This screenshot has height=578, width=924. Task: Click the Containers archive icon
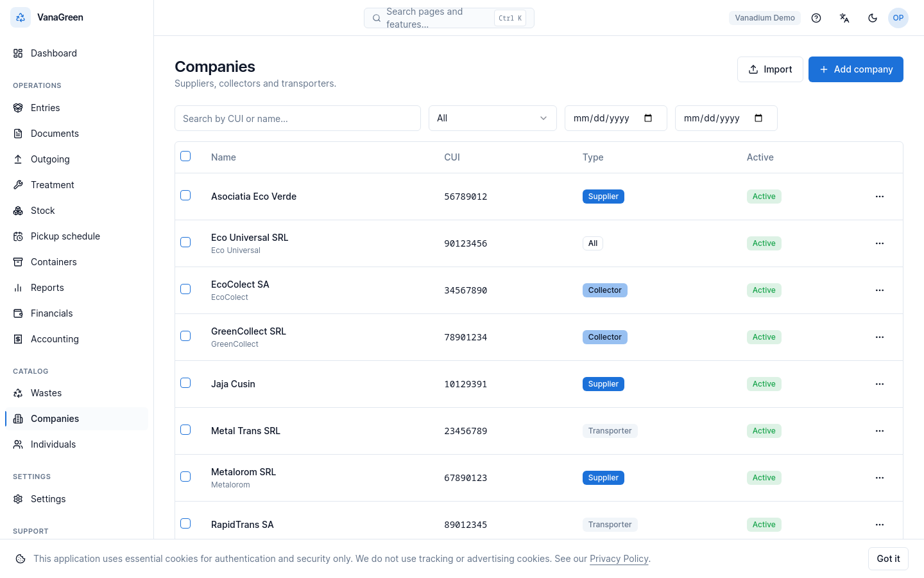pyautogui.click(x=18, y=262)
